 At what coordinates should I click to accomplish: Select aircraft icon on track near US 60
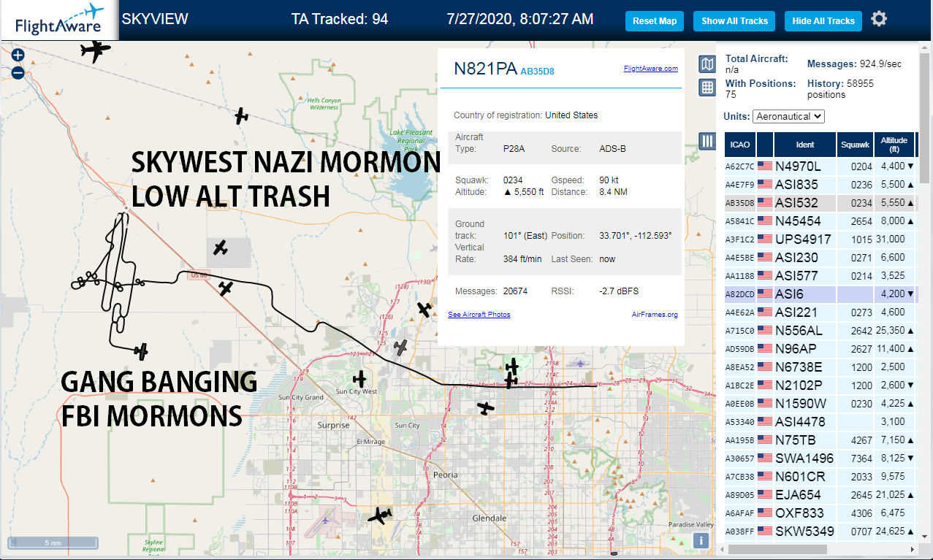226,288
